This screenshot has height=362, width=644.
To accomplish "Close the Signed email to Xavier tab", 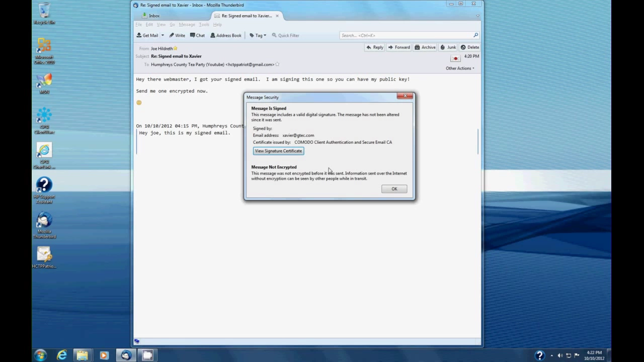I will pos(277,16).
